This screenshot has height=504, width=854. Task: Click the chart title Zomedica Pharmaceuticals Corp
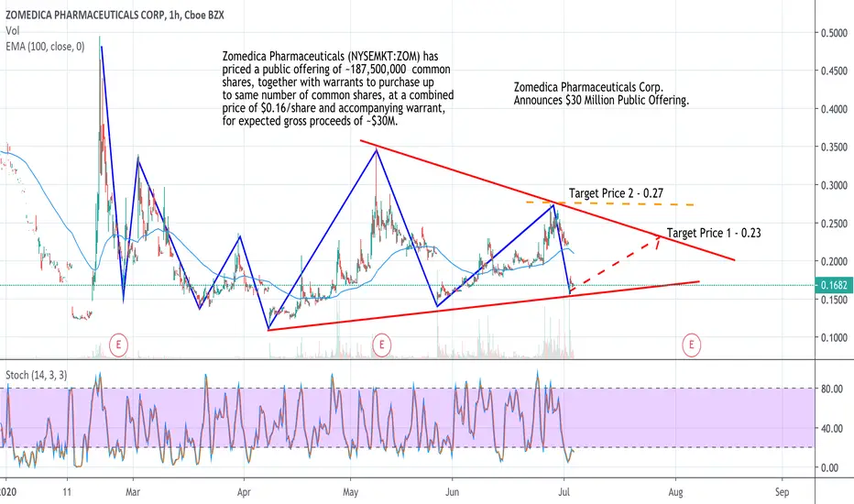click(x=115, y=16)
